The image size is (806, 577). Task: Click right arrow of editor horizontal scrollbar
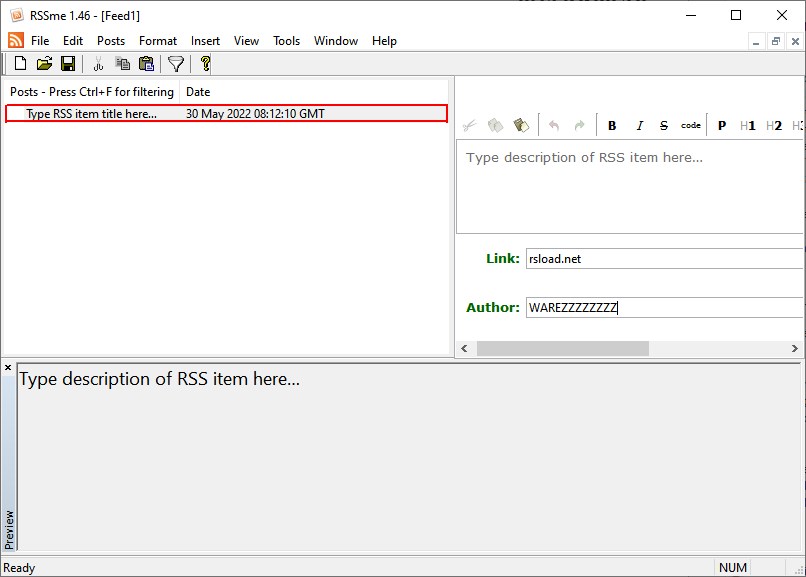click(795, 348)
